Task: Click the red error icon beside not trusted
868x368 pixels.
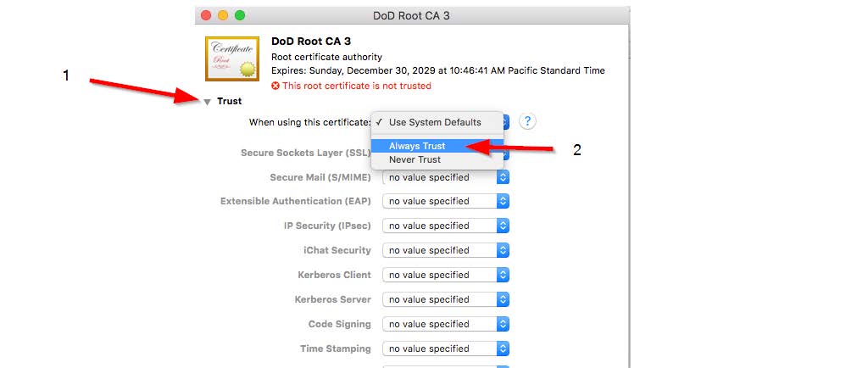Action: pyautogui.click(x=275, y=86)
